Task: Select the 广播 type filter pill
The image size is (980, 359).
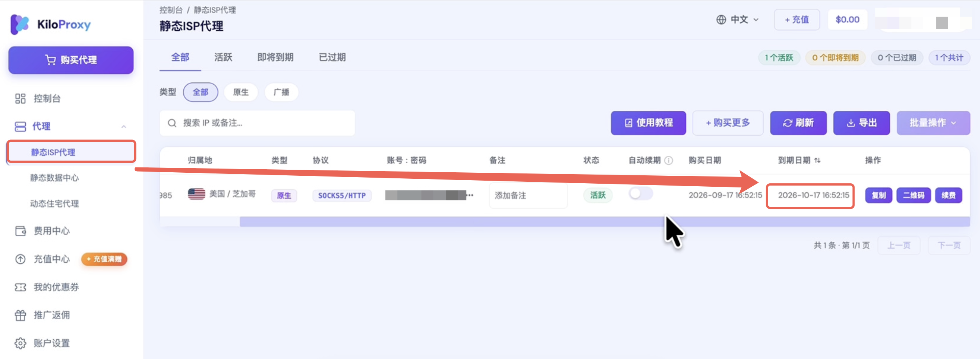Action: point(281,92)
